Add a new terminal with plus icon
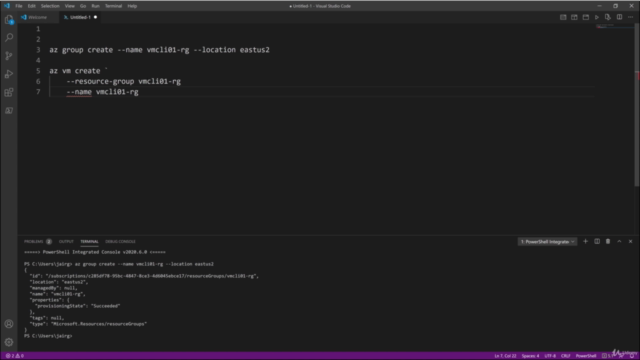 pyautogui.click(x=585, y=242)
